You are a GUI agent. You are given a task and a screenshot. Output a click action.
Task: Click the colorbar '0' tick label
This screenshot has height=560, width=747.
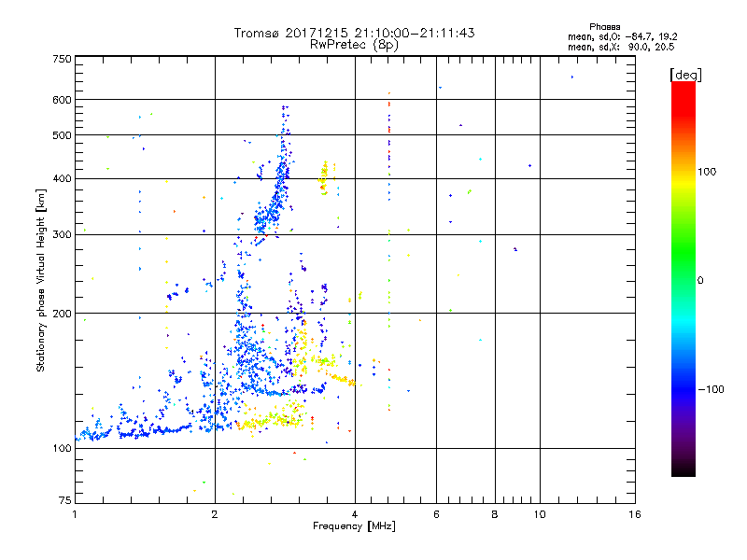(x=700, y=281)
